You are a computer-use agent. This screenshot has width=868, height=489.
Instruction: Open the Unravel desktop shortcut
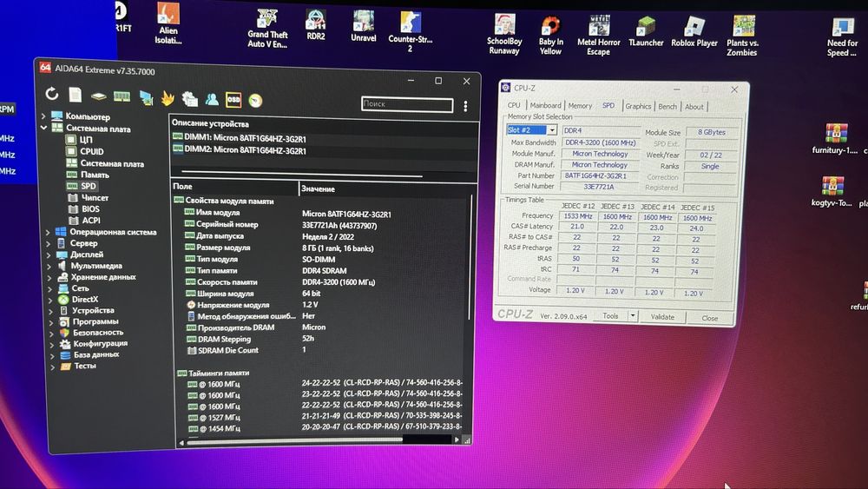pos(364,27)
